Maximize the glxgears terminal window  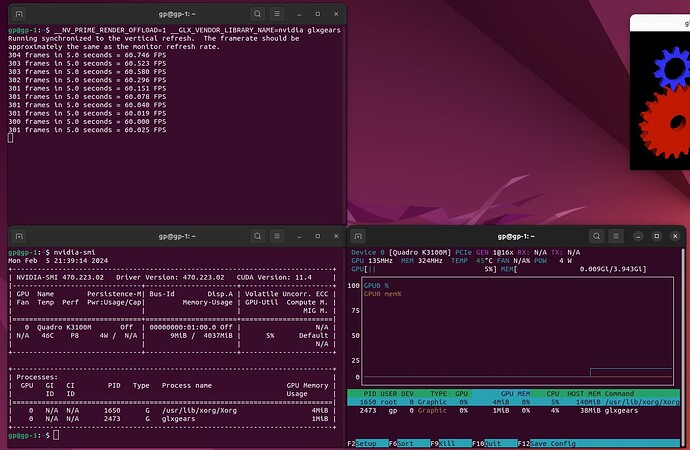[318, 14]
